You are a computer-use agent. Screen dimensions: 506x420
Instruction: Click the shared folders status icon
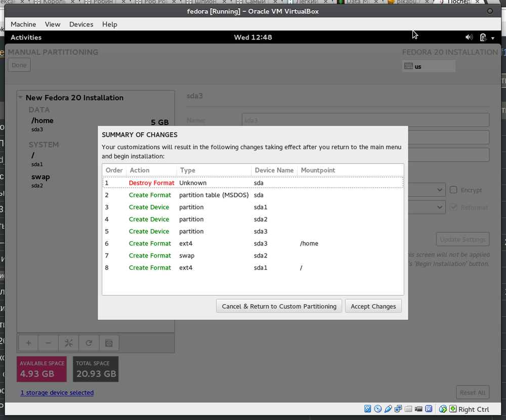tap(408, 409)
